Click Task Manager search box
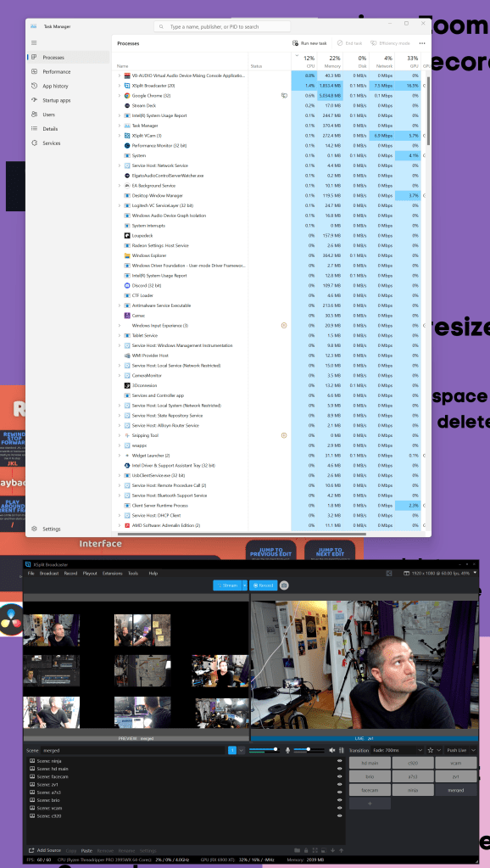Screen dimensions: 490x868 click(x=222, y=26)
